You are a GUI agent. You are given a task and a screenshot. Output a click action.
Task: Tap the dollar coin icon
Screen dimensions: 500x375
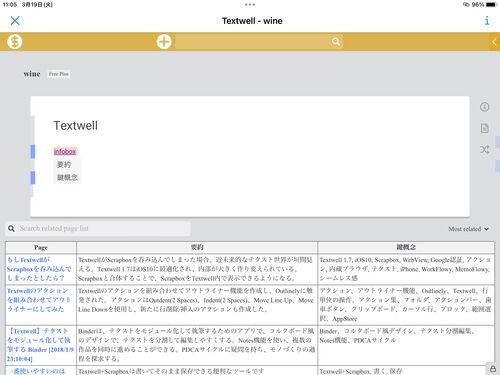15,42
